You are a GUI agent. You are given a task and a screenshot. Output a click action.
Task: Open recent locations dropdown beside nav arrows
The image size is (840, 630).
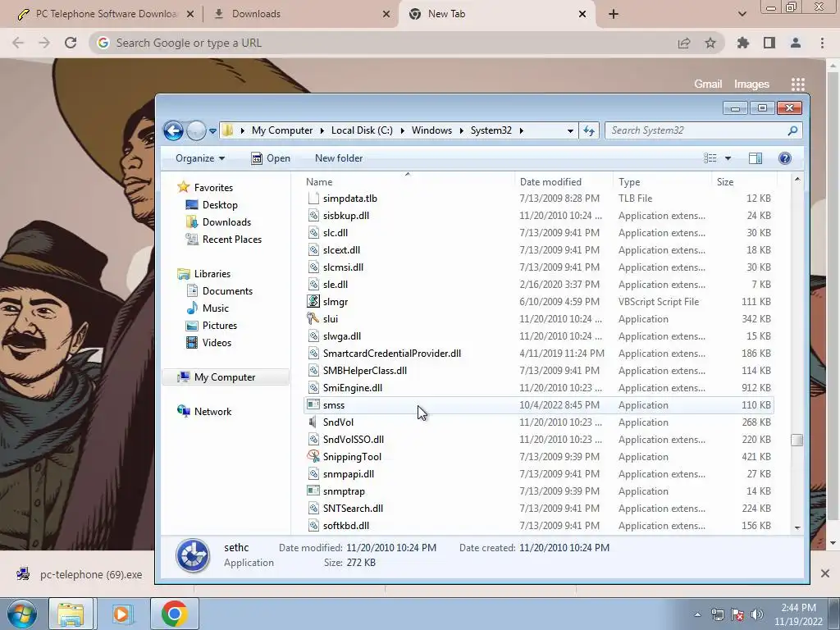pyautogui.click(x=212, y=130)
